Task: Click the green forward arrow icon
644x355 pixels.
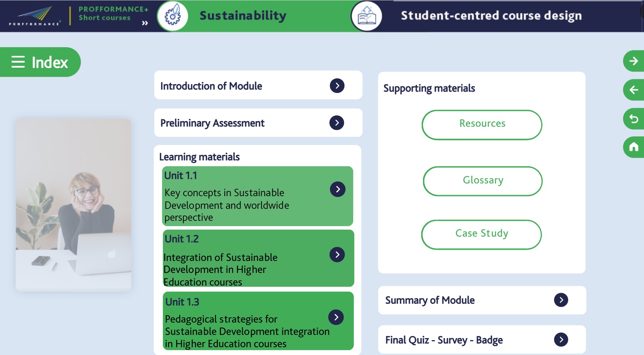Action: click(633, 61)
